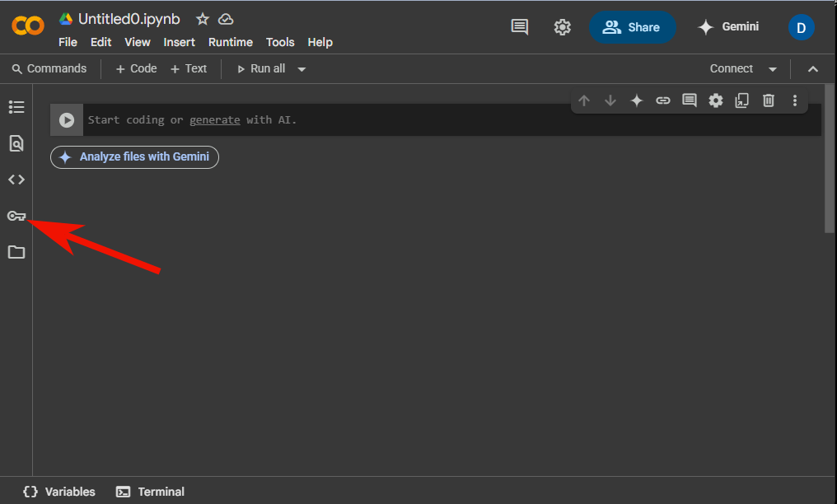Click the generate link in the cell
Image resolution: width=837 pixels, height=504 pixels.
[214, 120]
